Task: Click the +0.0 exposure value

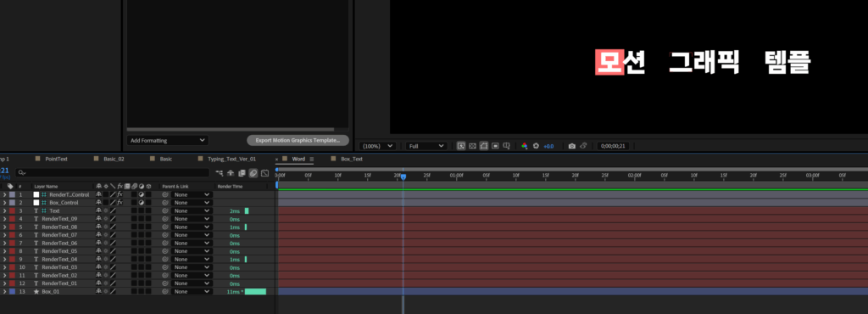Action: [548, 146]
